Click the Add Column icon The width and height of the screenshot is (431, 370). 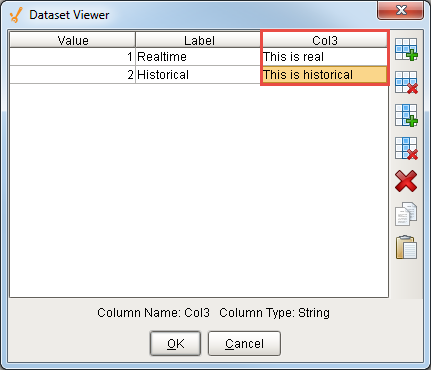pos(406,115)
